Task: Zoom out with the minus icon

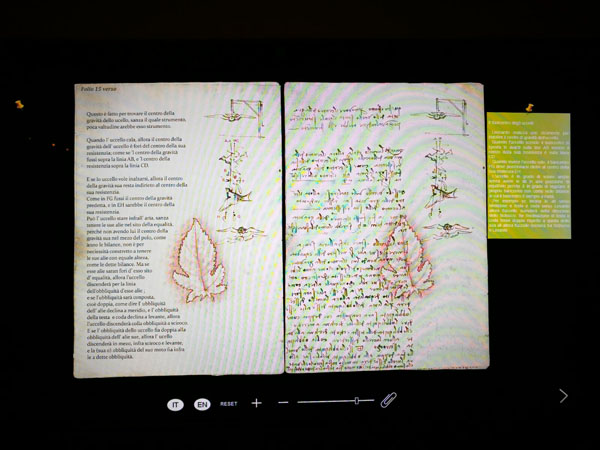Action: [x=283, y=403]
